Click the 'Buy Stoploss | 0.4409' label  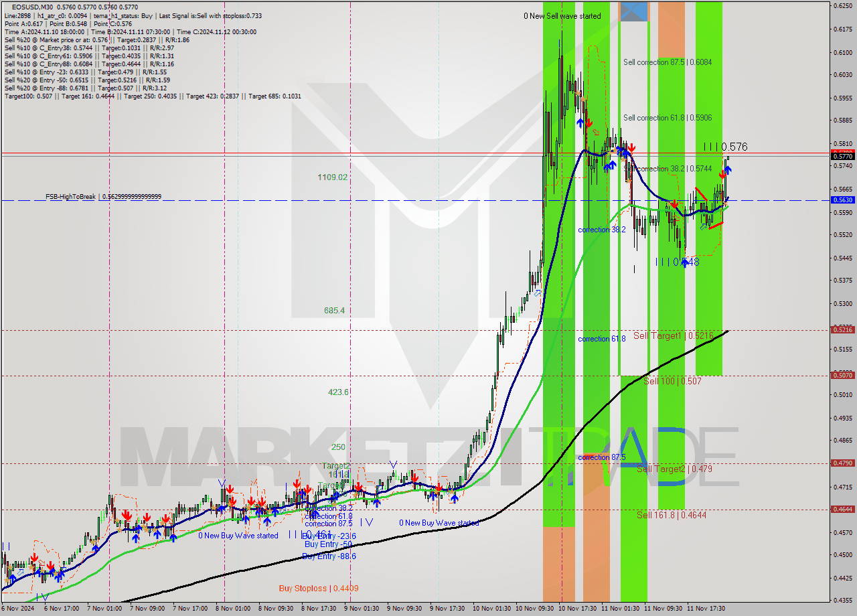[x=319, y=589]
